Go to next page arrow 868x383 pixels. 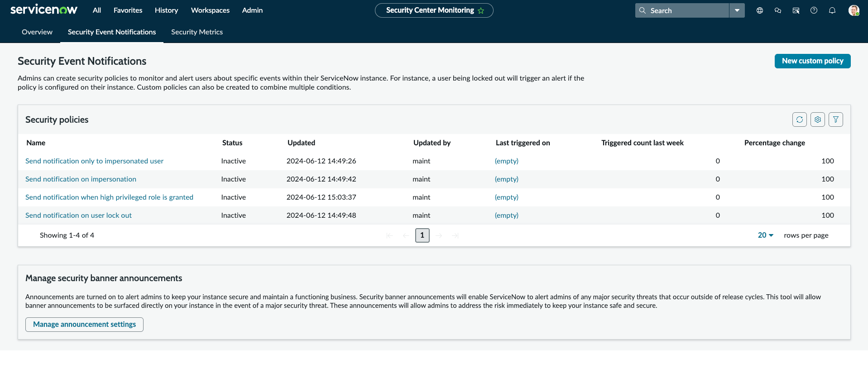pyautogui.click(x=439, y=235)
